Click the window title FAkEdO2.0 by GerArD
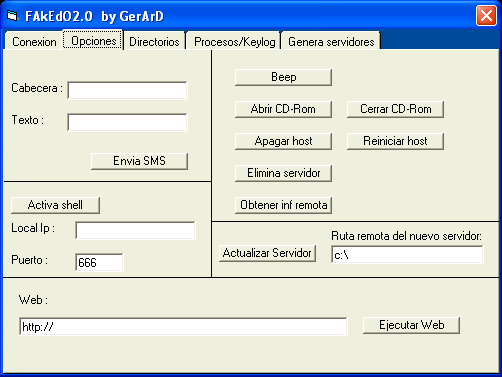The height and width of the screenshot is (377, 502). 94,16
